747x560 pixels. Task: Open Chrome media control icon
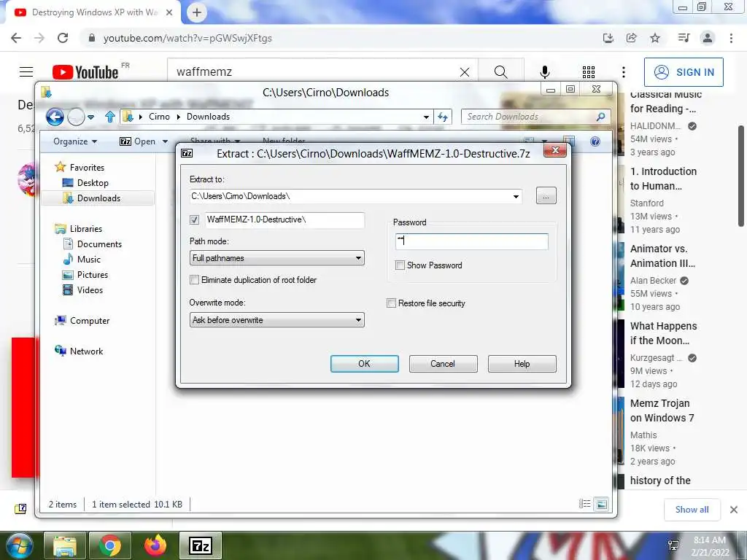pos(684,38)
